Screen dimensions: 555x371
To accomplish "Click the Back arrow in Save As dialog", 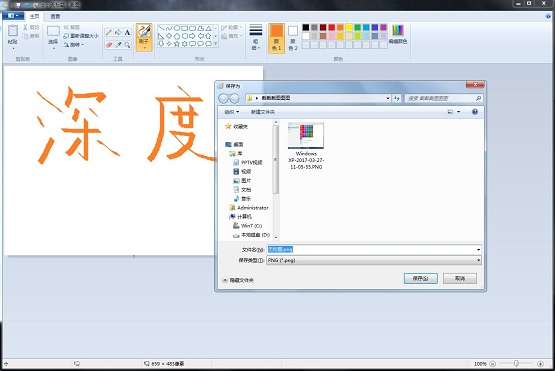I will (x=224, y=98).
